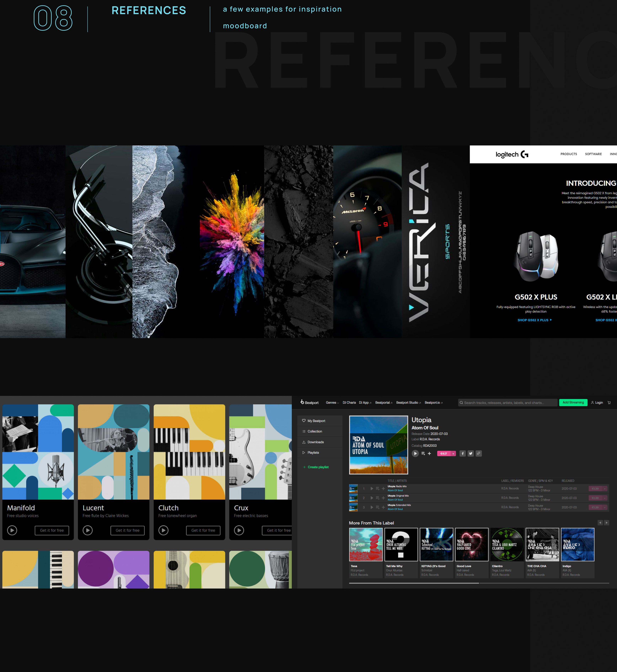Image resolution: width=617 pixels, height=672 pixels.
Task: Play the Utopia release on Beatport
Action: click(415, 454)
